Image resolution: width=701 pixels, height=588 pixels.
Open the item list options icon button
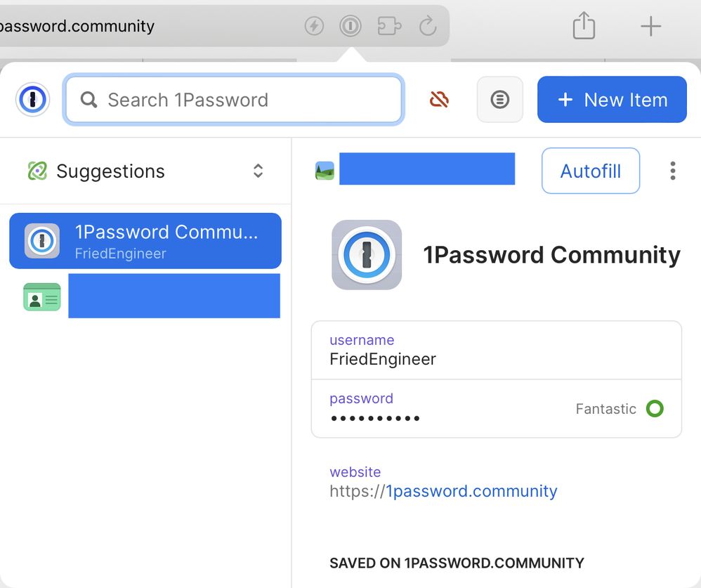(499, 100)
